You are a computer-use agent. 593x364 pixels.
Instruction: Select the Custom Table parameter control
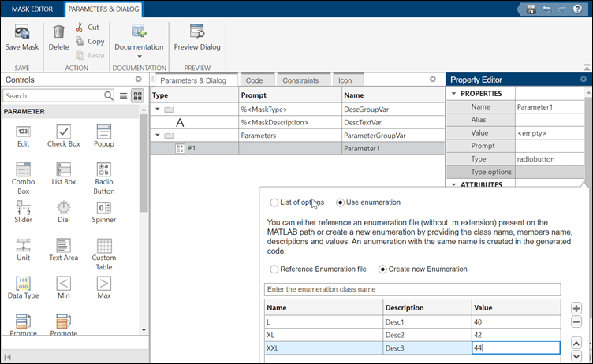click(103, 254)
